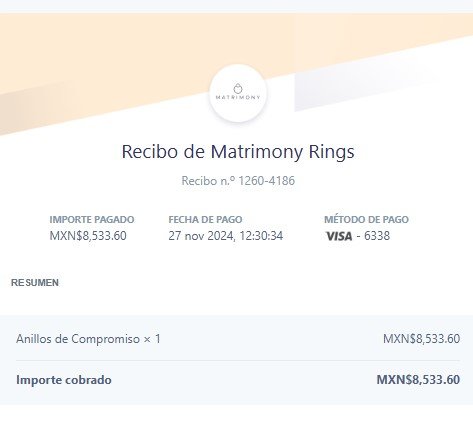Image resolution: width=473 pixels, height=441 pixels.
Task: Click the divider line above Importe cobrado
Action: coord(238,360)
